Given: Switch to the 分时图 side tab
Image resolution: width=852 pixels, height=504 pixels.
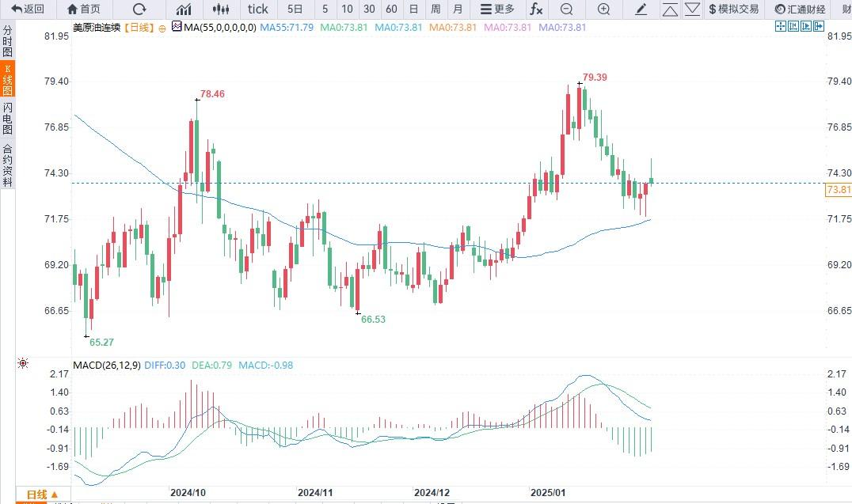Looking at the screenshot, I should [x=7, y=41].
